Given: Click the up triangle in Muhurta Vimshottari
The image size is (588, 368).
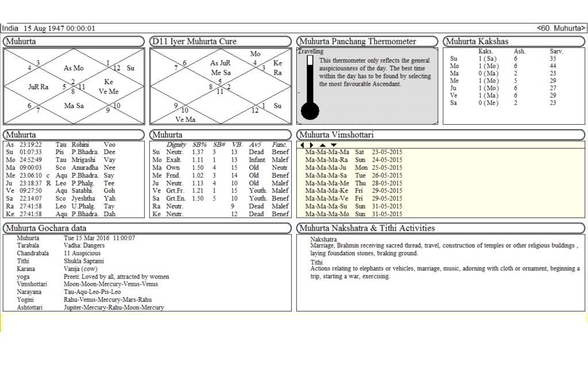Looking at the screenshot, I should tap(323, 145).
